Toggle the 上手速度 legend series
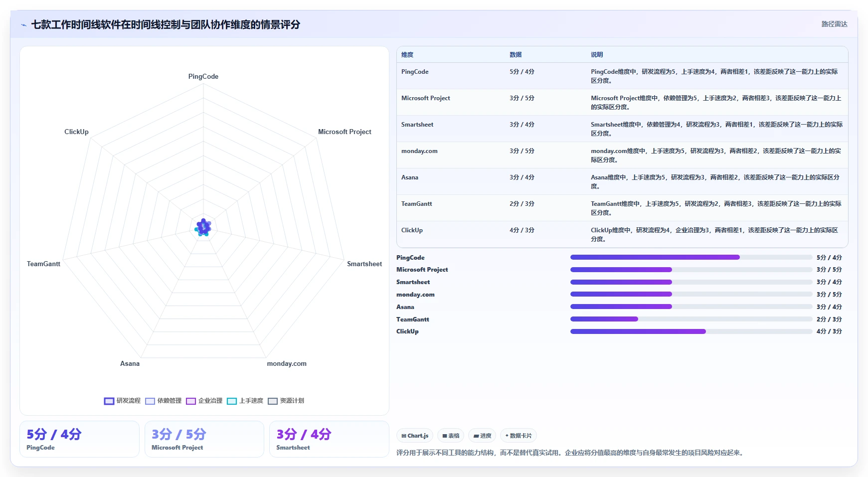The image size is (868, 477). point(245,401)
